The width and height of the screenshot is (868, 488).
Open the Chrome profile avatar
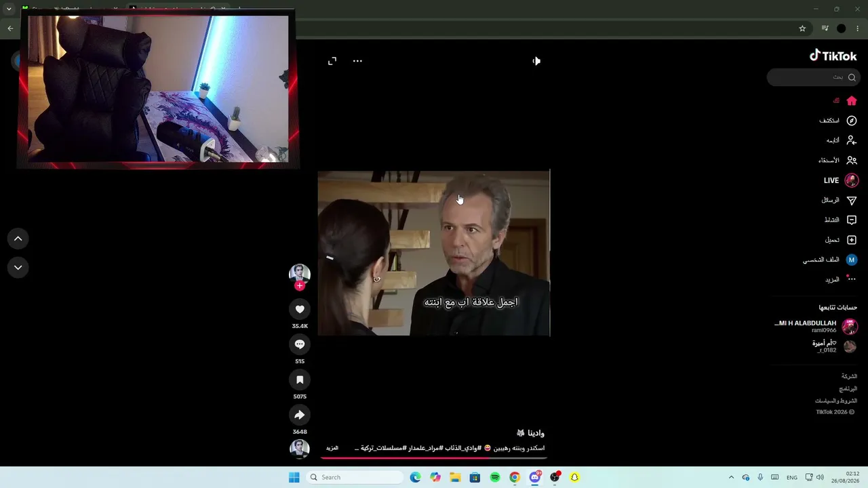click(842, 28)
